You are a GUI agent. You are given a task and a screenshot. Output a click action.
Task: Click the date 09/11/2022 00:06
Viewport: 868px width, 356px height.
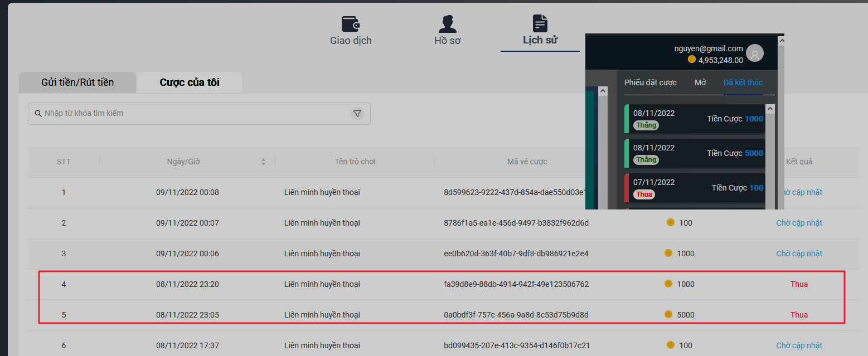click(187, 253)
